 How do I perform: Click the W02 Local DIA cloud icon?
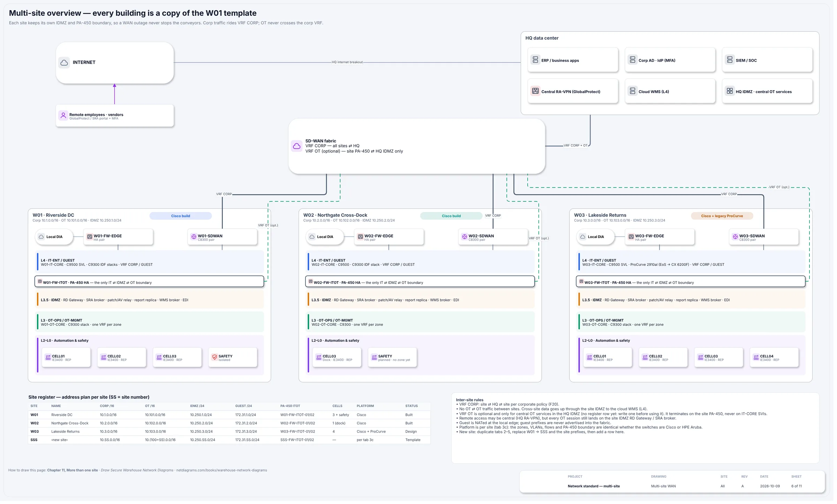click(313, 238)
